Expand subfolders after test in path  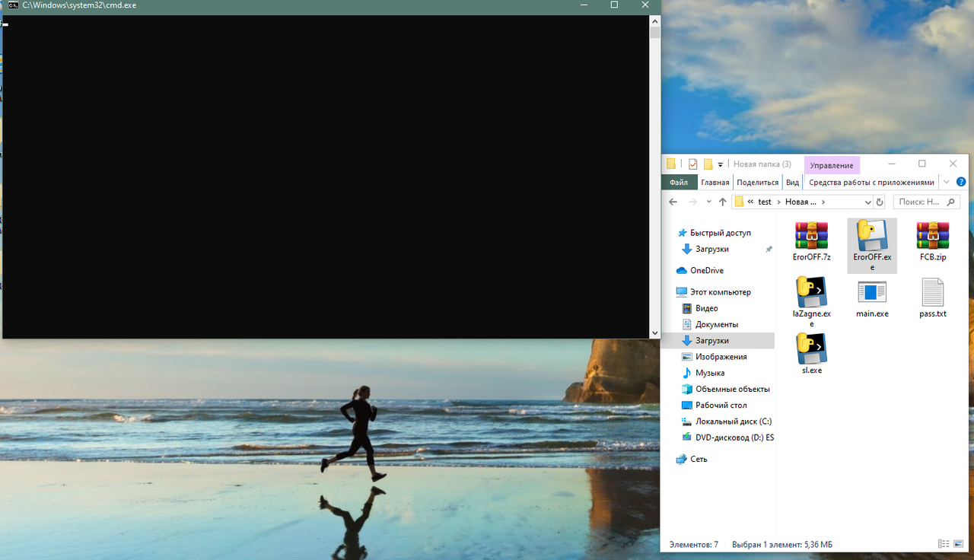coord(778,202)
